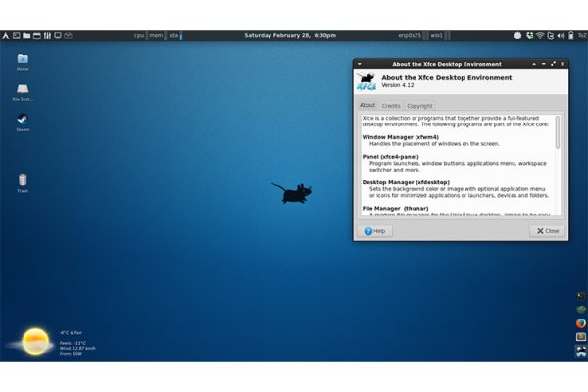This screenshot has height=392, width=588.
Task: Open the mixer settings sliders icon
Action: pos(47,36)
